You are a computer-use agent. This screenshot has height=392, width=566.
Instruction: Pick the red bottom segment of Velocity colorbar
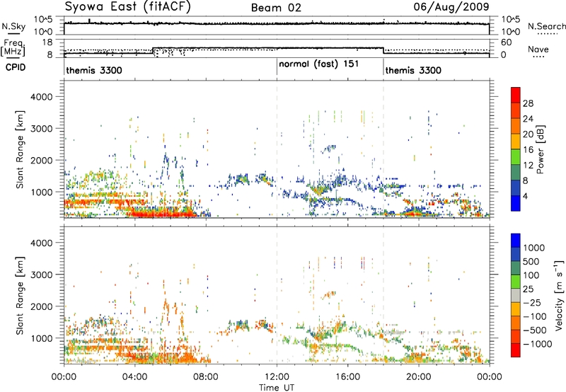pos(516,350)
